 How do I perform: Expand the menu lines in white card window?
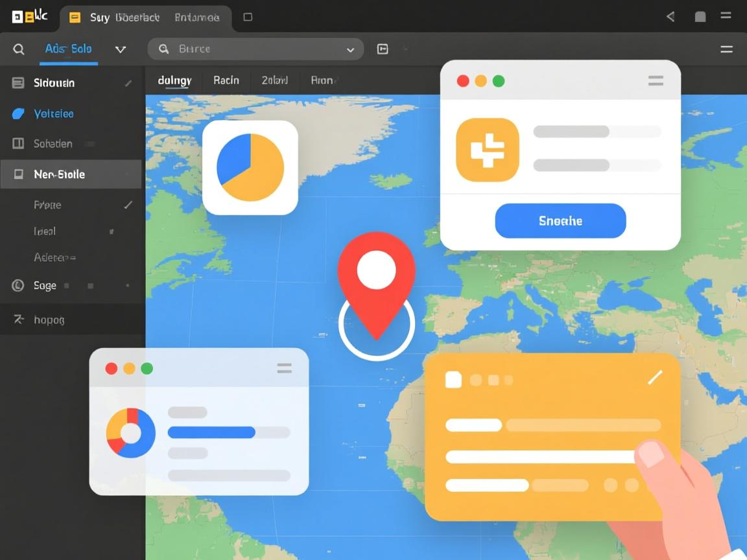click(656, 81)
